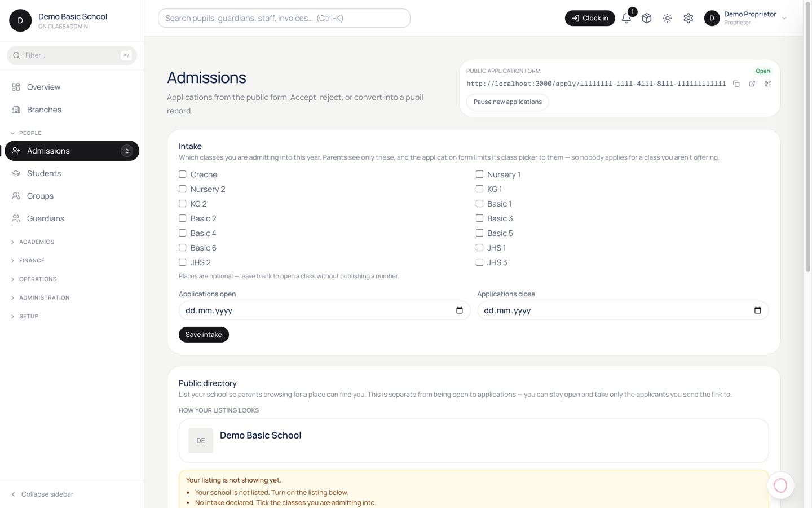Enable the Nursery 1 class checkbox
Image resolution: width=812 pixels, height=508 pixels.
479,174
